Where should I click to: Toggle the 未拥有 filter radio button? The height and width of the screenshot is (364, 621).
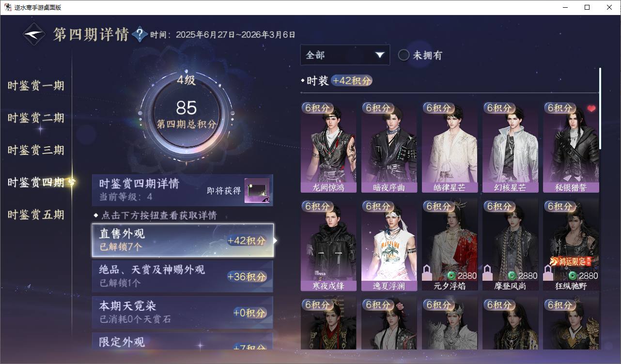(404, 55)
